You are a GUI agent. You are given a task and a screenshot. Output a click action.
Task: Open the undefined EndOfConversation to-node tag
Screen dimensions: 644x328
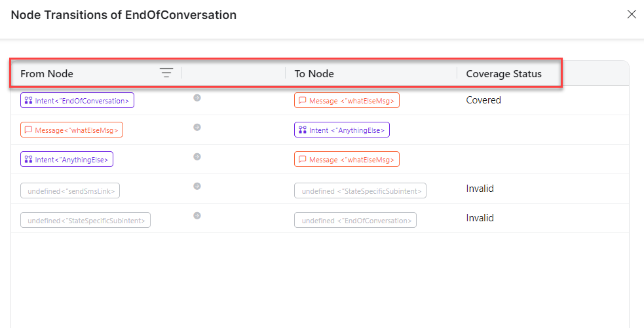point(355,220)
